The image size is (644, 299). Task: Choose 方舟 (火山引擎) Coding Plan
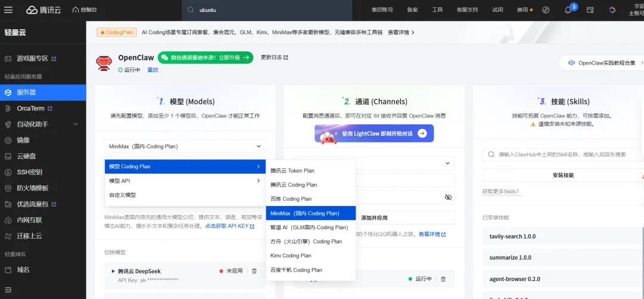tap(311, 242)
